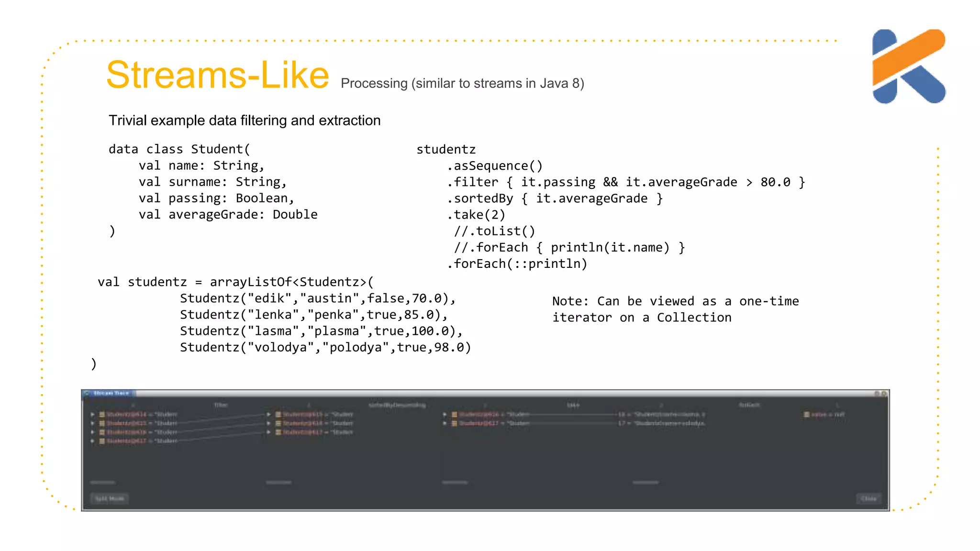Click the horizontal scrollbar under first column
The height and width of the screenshot is (551, 980).
[x=103, y=483]
